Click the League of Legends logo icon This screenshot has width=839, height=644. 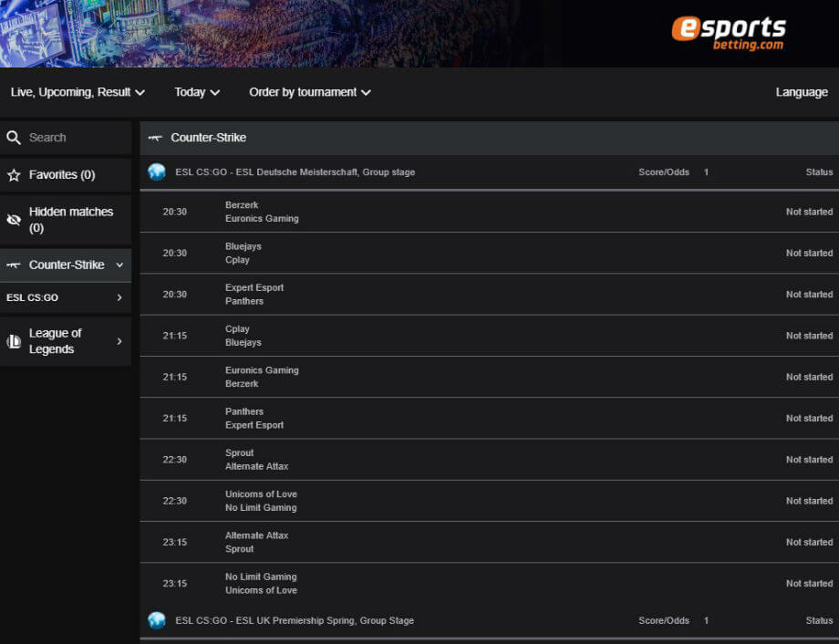(14, 341)
